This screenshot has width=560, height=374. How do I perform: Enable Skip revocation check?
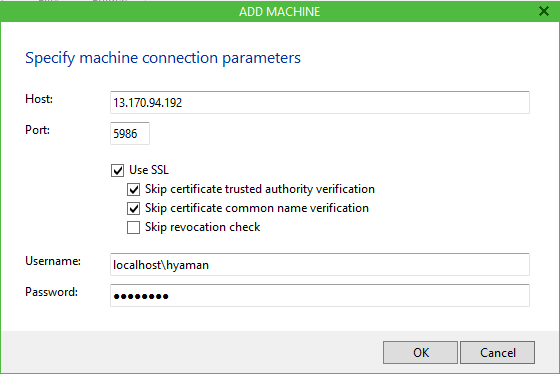click(x=134, y=227)
